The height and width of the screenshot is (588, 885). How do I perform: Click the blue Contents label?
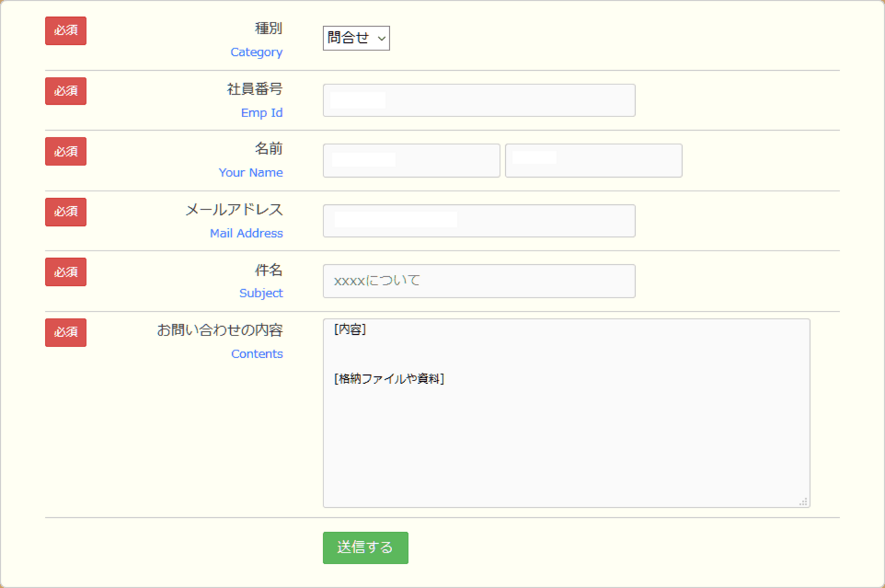click(257, 354)
